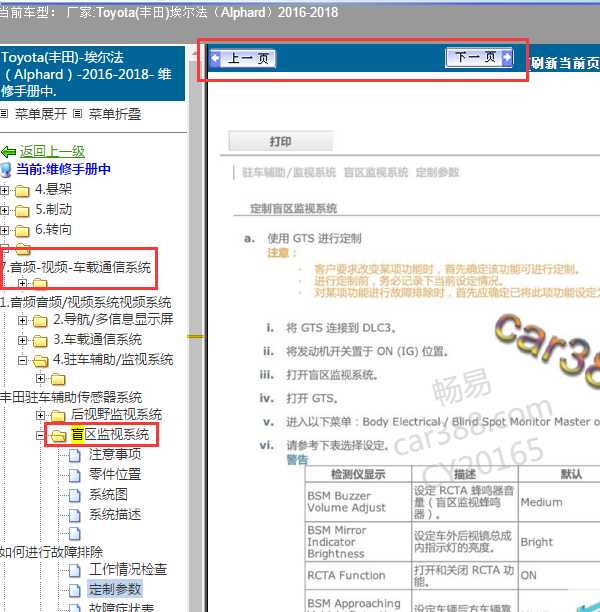Expand the 5.制动 tree node
The width and height of the screenshot is (600, 612).
click(4, 210)
